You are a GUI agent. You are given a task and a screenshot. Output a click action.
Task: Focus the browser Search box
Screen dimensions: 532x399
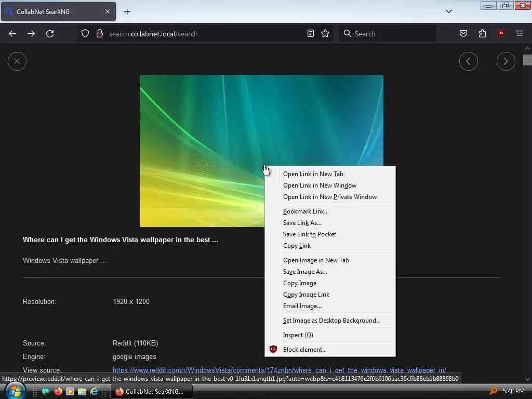(388, 34)
